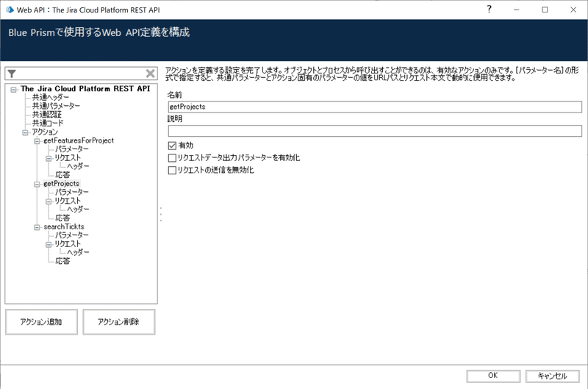Collapse the getFeaturesForProject node
Viewport: 588px width, 389px height.
click(x=37, y=141)
